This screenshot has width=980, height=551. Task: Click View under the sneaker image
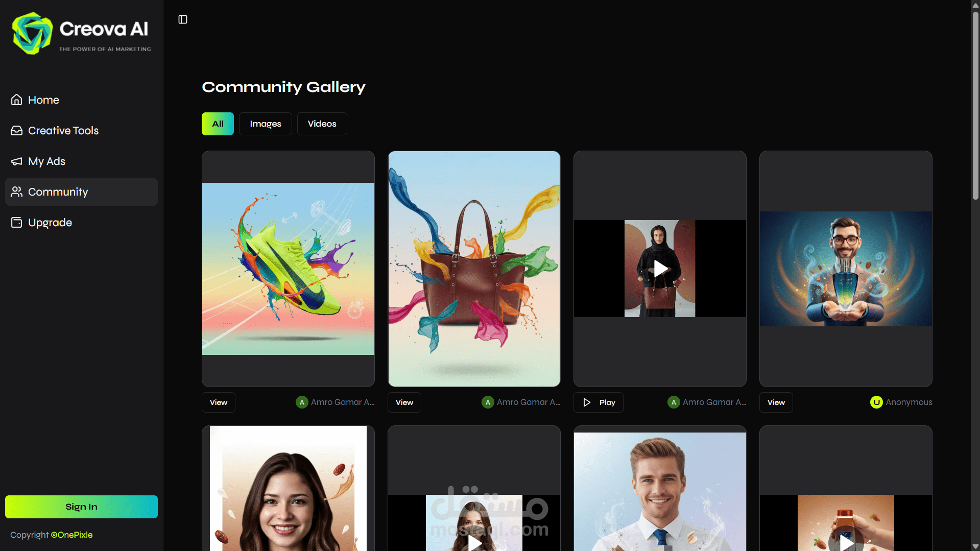click(x=219, y=402)
